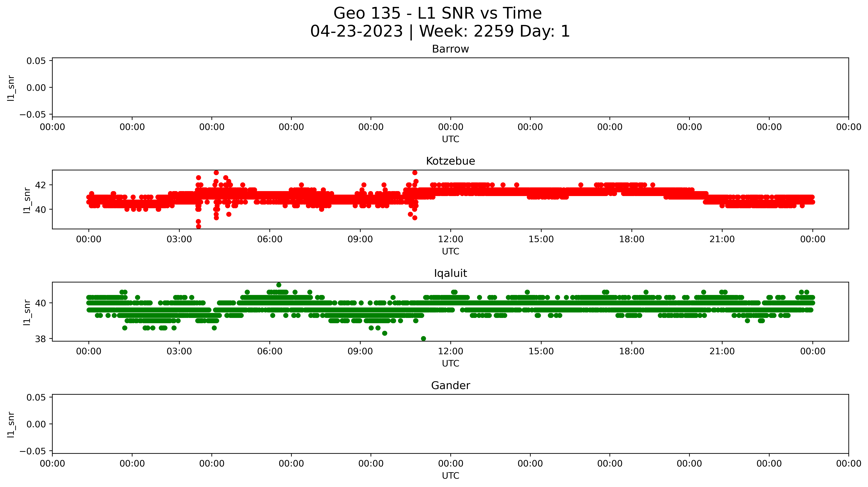The height and width of the screenshot is (487, 868).
Task: Click the 'Iqaluit' subplot title
Action: [450, 273]
